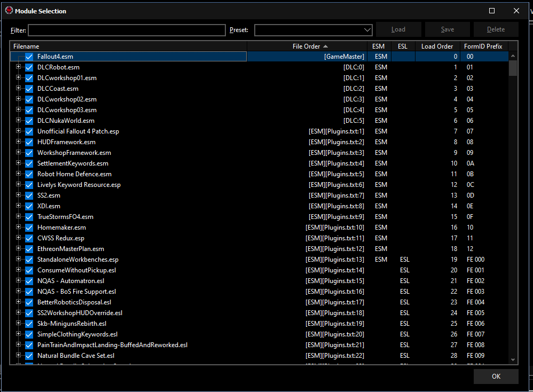This screenshot has width=533, height=392.
Task: Select the BetterRoboticsDisposal.esl row
Action: point(260,302)
